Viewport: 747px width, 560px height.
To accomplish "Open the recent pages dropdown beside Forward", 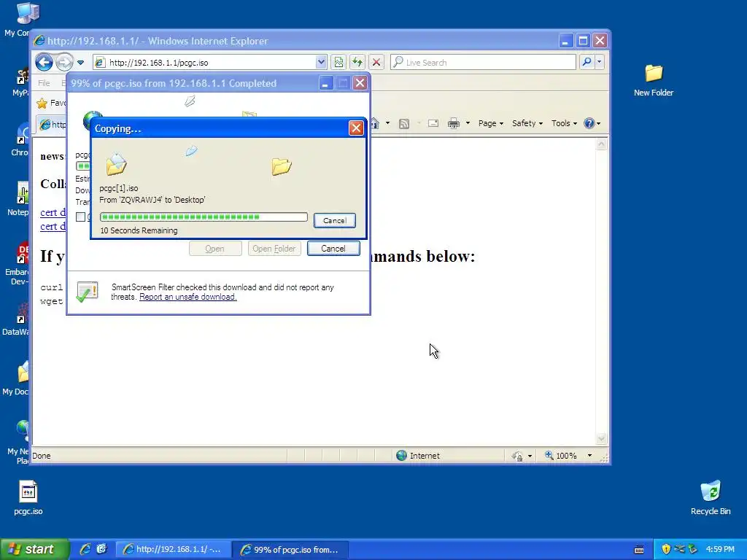I will pos(80,63).
